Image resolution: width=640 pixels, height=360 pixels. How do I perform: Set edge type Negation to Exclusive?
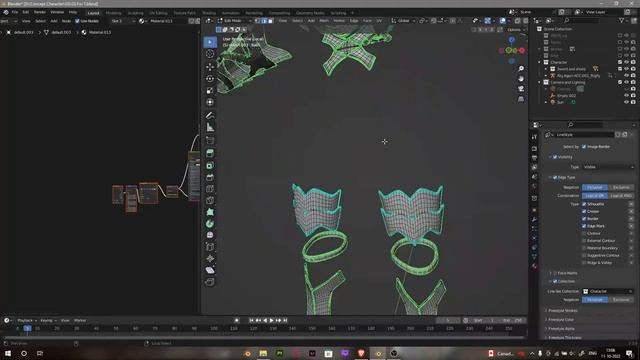click(x=621, y=187)
